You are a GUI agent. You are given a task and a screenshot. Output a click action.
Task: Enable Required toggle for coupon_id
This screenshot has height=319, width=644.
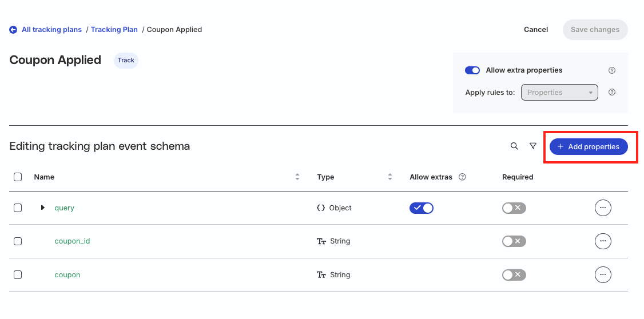pyautogui.click(x=514, y=241)
